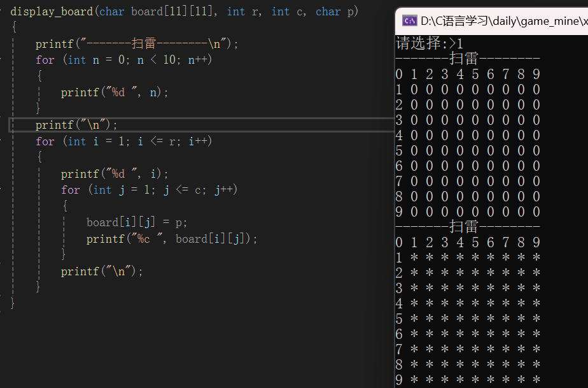588x388 pixels.
Task: Click console row '2 0 0 0 0 0 0 0 0 0'
Action: coord(468,104)
